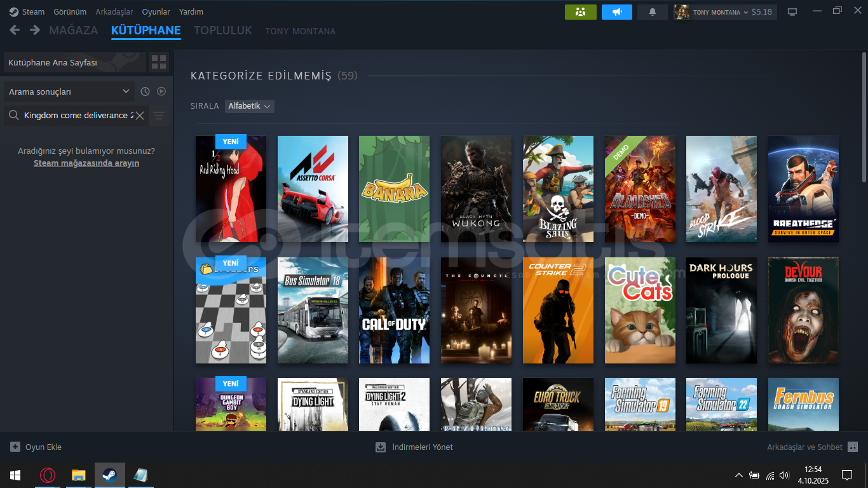Select the Bus Simulator 18 cover

click(313, 310)
